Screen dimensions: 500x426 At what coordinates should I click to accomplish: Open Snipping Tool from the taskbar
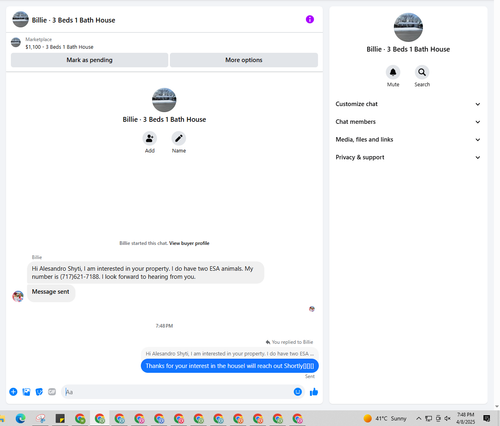[41, 418]
